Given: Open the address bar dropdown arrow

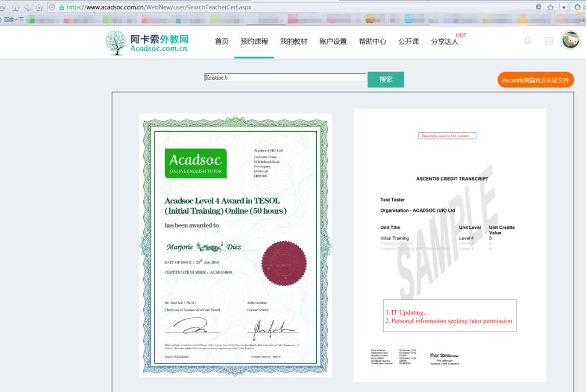Looking at the screenshot, I should 564,7.
